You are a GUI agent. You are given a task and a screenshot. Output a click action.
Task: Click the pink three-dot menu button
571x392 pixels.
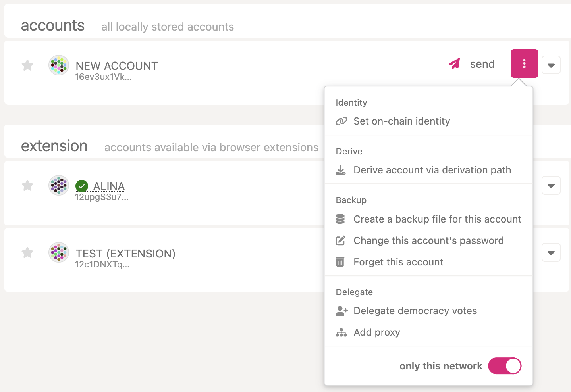point(524,63)
